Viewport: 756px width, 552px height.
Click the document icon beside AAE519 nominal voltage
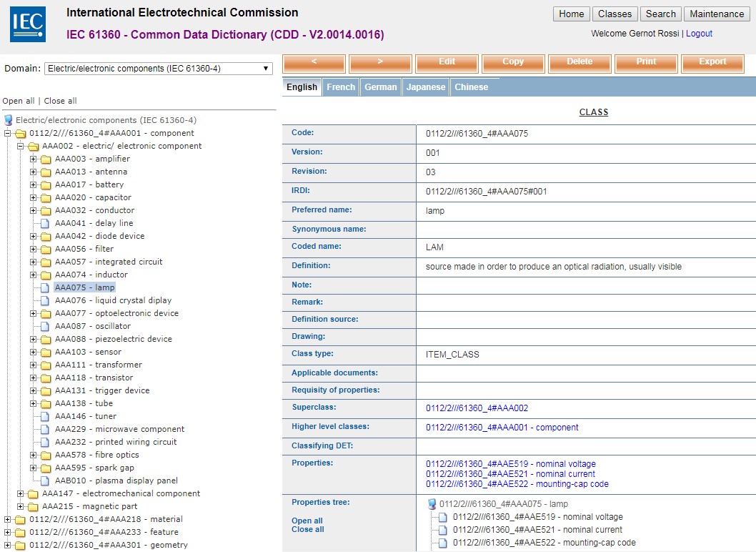[x=444, y=517]
